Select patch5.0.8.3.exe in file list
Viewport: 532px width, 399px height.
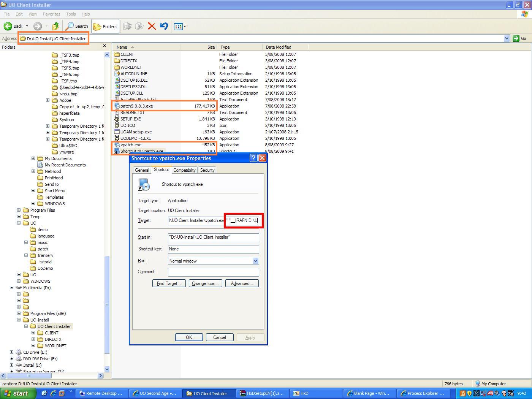[x=136, y=106]
